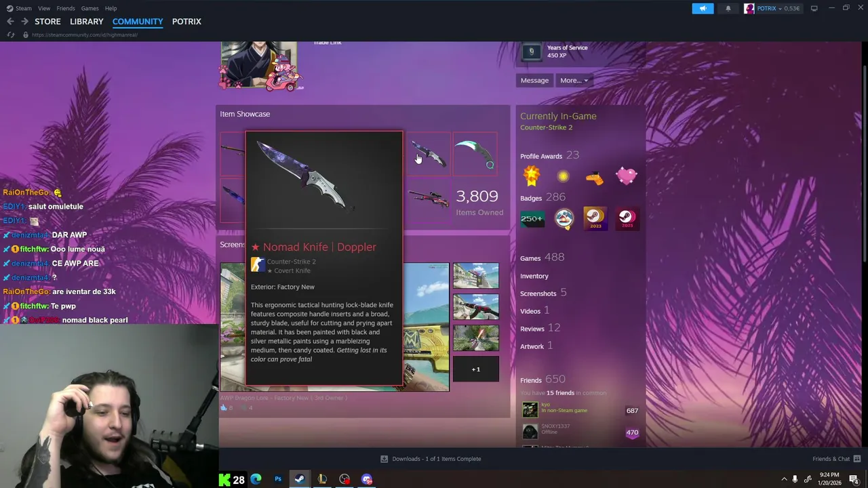The height and width of the screenshot is (488, 868).
Task: Click friend kyo's avatar
Action: [x=530, y=409]
